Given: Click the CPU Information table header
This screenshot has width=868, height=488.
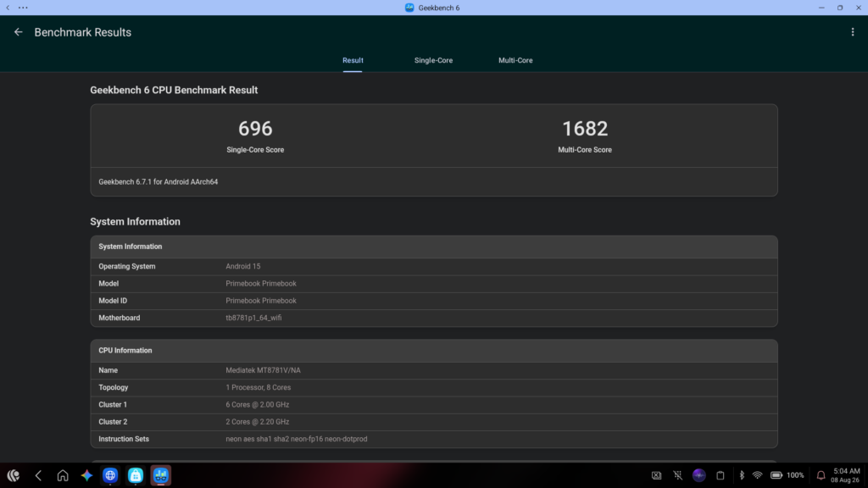Looking at the screenshot, I should 434,351.
